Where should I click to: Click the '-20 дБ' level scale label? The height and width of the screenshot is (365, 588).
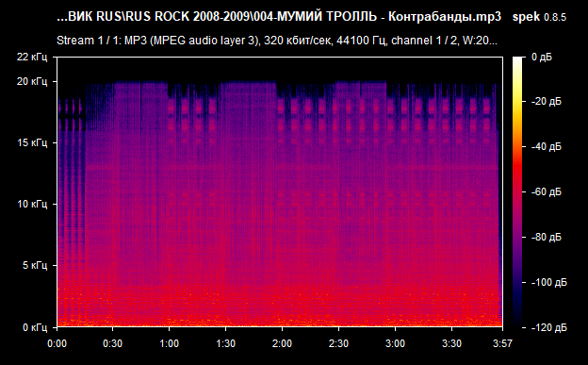[x=547, y=102]
